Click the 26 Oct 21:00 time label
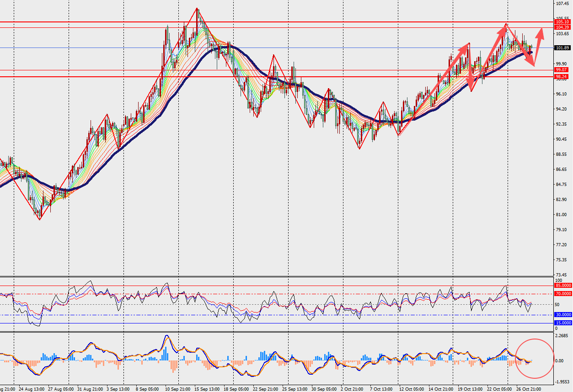Screen dimensions: 573x392 pos(530,389)
